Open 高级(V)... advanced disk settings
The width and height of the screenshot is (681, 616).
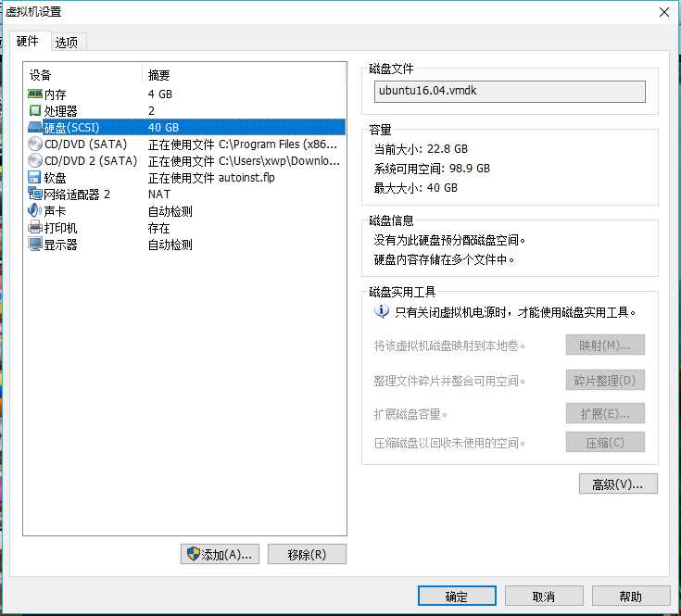(x=618, y=484)
